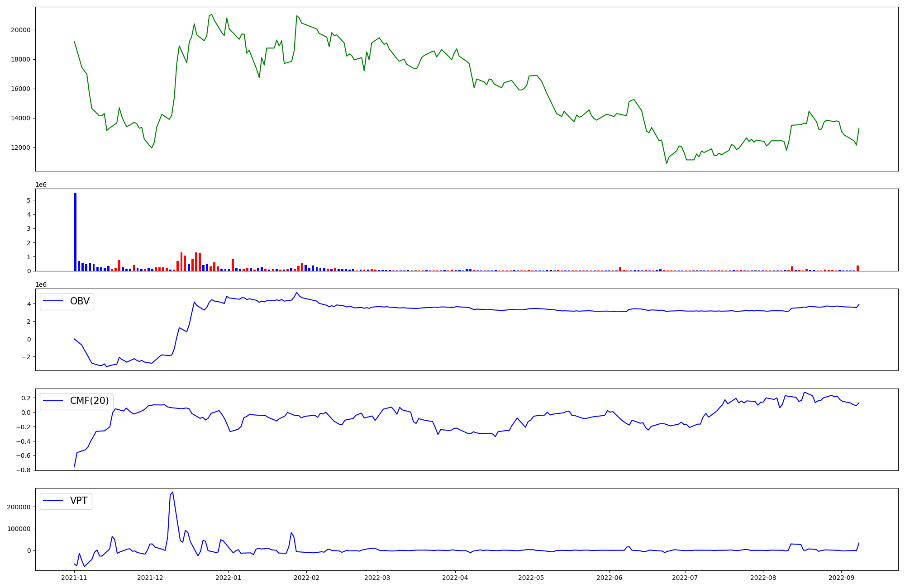Click the OBV legend label
Image resolution: width=905 pixels, height=588 pixels.
80,301
